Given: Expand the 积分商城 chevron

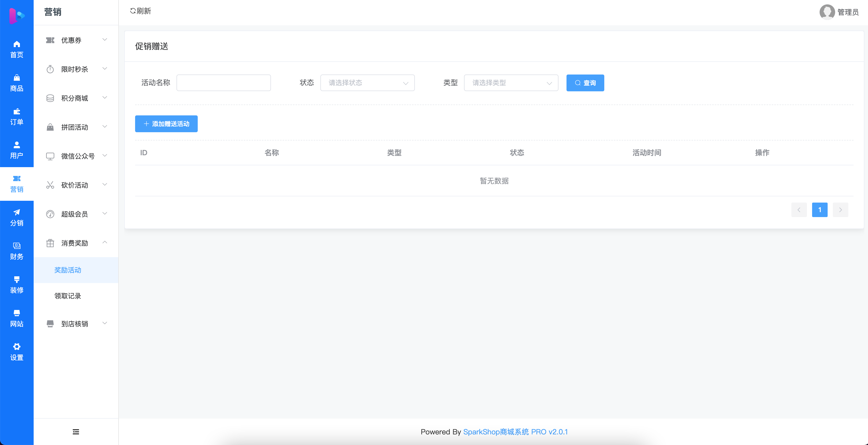Looking at the screenshot, I should pos(105,98).
